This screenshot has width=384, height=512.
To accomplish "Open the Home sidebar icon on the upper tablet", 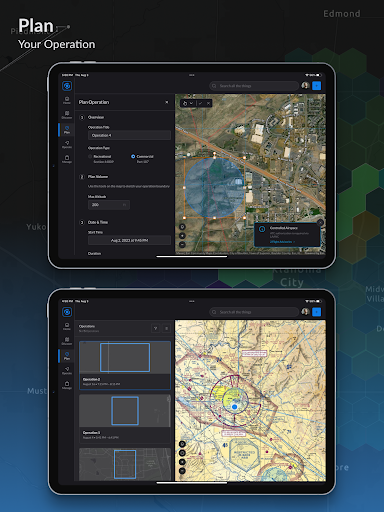I will 67,100.
